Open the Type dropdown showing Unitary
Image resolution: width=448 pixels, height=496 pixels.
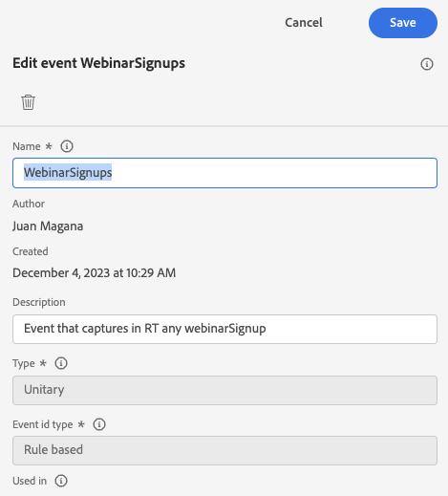224,390
